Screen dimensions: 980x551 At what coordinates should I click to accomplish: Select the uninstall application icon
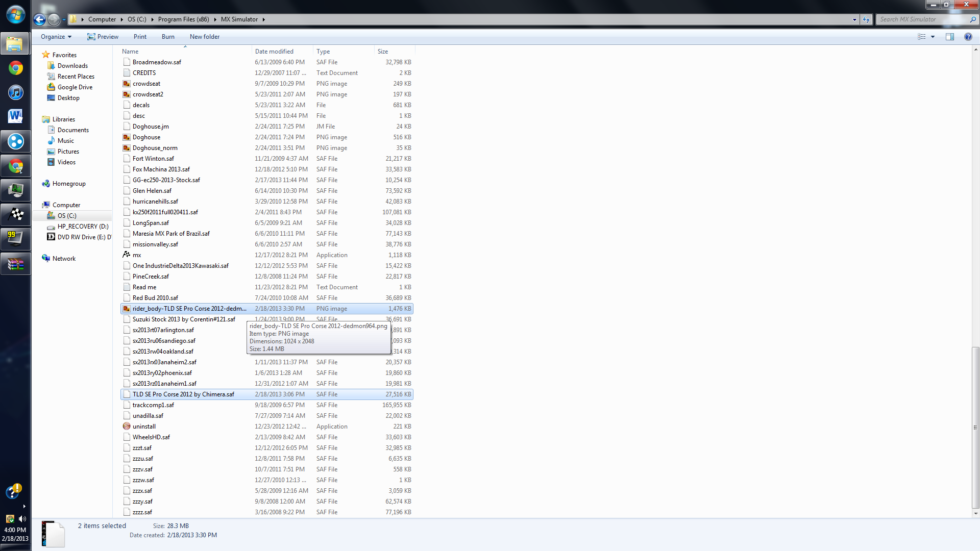[x=127, y=426]
